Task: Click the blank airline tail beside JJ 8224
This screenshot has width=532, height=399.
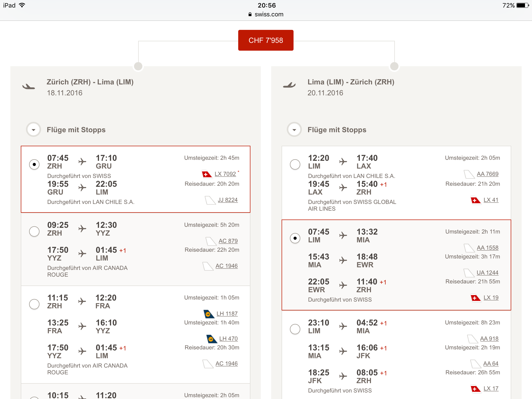Action: pos(210,200)
